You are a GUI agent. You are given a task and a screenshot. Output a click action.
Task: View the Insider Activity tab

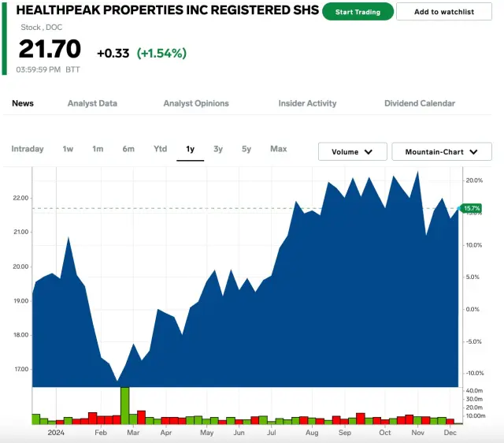(x=307, y=103)
